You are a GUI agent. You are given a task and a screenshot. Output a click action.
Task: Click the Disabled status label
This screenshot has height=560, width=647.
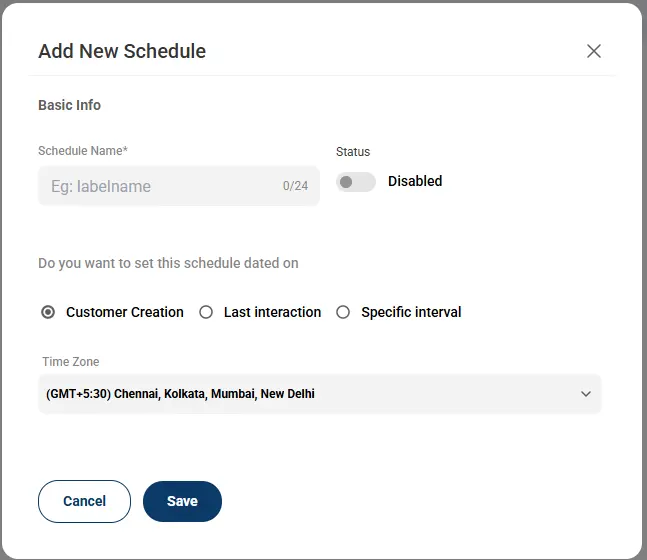415,181
